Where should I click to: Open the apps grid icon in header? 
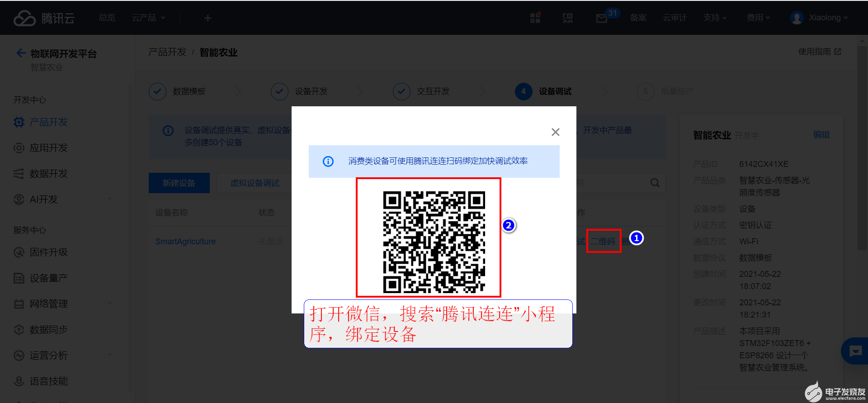[x=535, y=18]
